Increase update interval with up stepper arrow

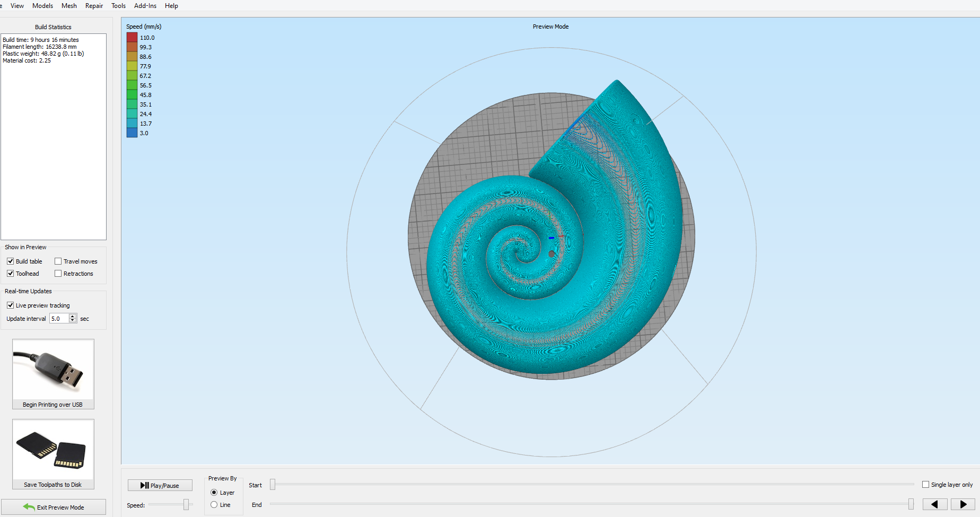(x=73, y=316)
